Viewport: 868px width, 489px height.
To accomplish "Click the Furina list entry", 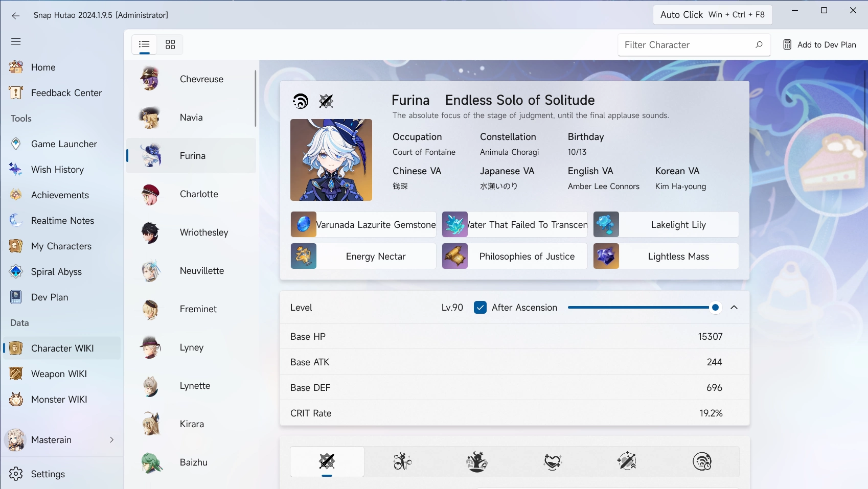I will click(190, 155).
